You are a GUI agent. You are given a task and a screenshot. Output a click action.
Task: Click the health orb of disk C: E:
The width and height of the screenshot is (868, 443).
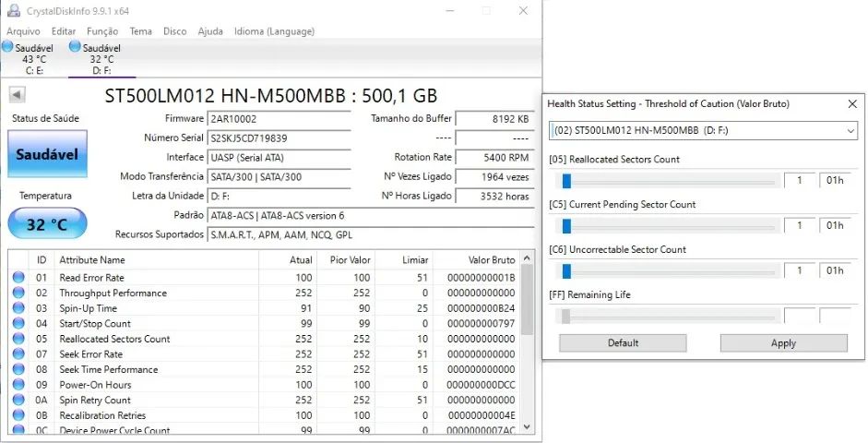point(7,46)
